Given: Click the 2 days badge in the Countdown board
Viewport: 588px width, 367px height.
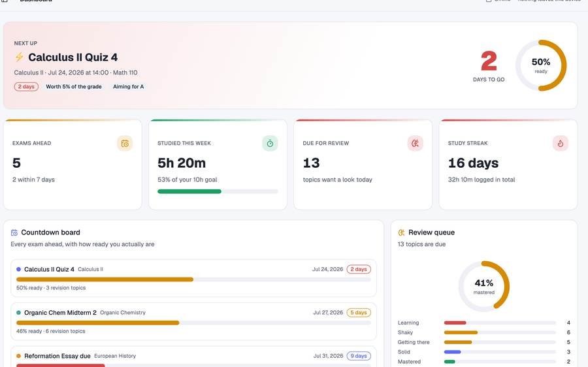Looking at the screenshot, I should click(x=359, y=269).
